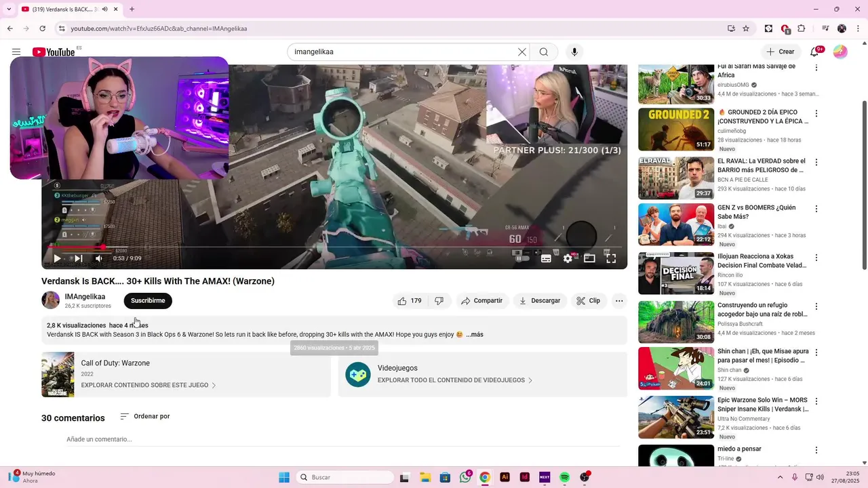Open options for the Fui al Safari video
The width and height of the screenshot is (868, 488).
(816, 67)
